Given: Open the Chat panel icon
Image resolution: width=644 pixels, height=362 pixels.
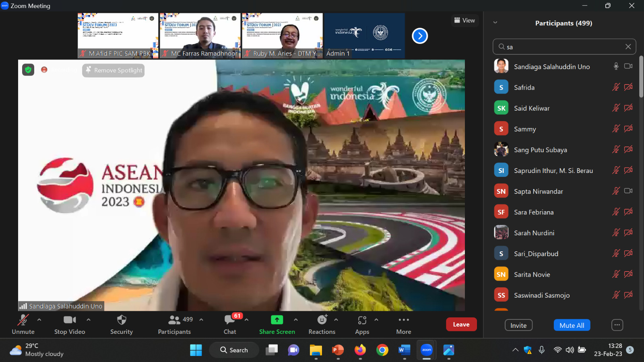Looking at the screenshot, I should pos(229,320).
